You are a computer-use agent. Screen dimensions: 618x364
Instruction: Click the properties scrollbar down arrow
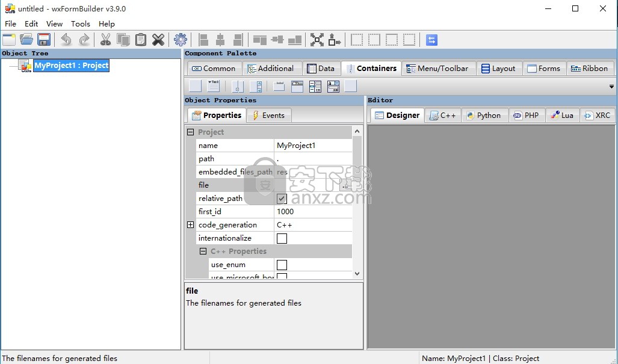pos(357,273)
